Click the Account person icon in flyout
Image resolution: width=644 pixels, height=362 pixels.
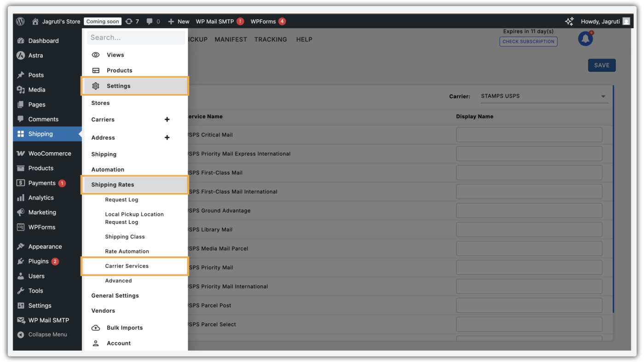point(96,343)
